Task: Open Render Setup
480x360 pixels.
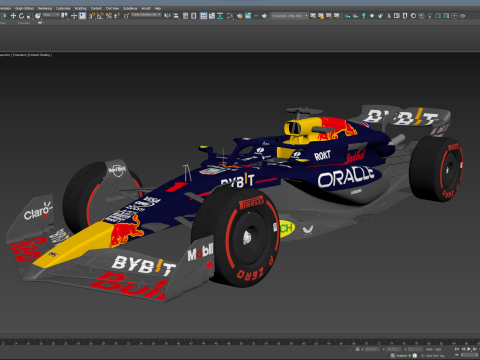Action: pos(240,16)
